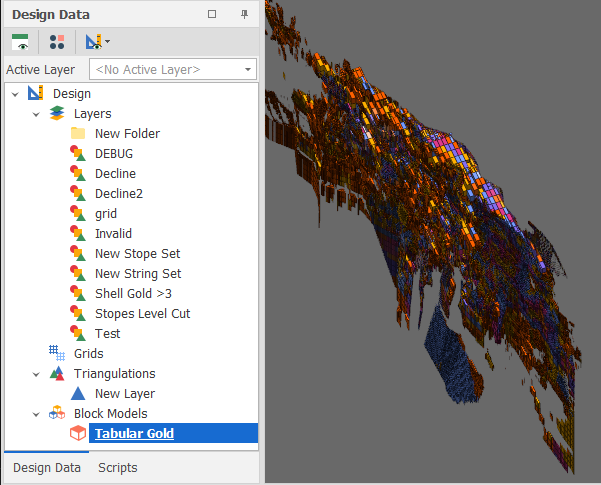The width and height of the screenshot is (601, 485).
Task: Click the New Layer triangulation icon
Action: 78,394
